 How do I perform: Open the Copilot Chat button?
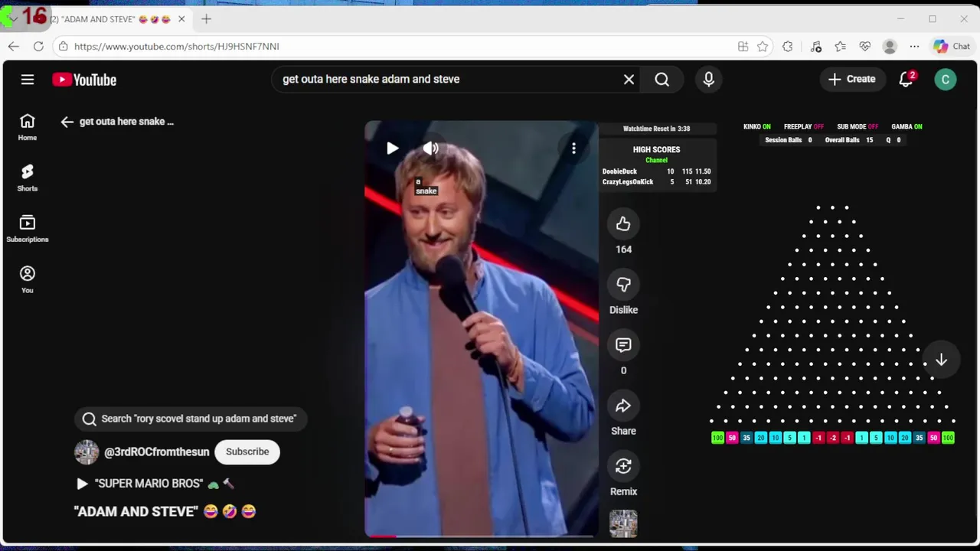point(952,47)
